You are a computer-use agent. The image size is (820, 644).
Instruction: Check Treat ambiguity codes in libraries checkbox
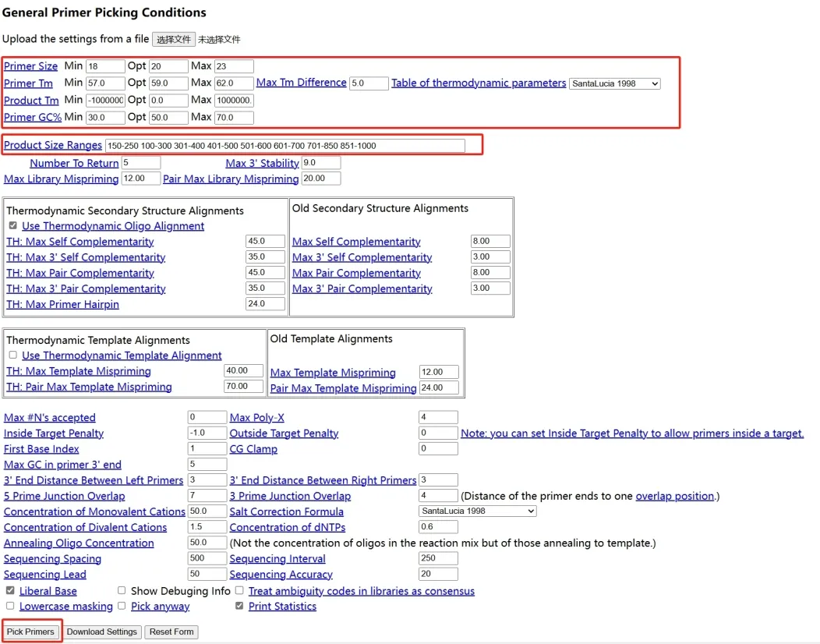pos(239,590)
